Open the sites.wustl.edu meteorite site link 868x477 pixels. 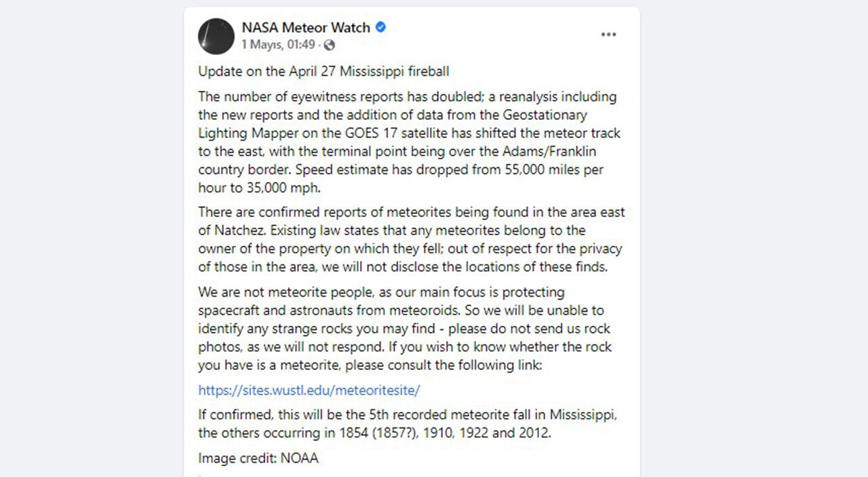[x=309, y=390]
